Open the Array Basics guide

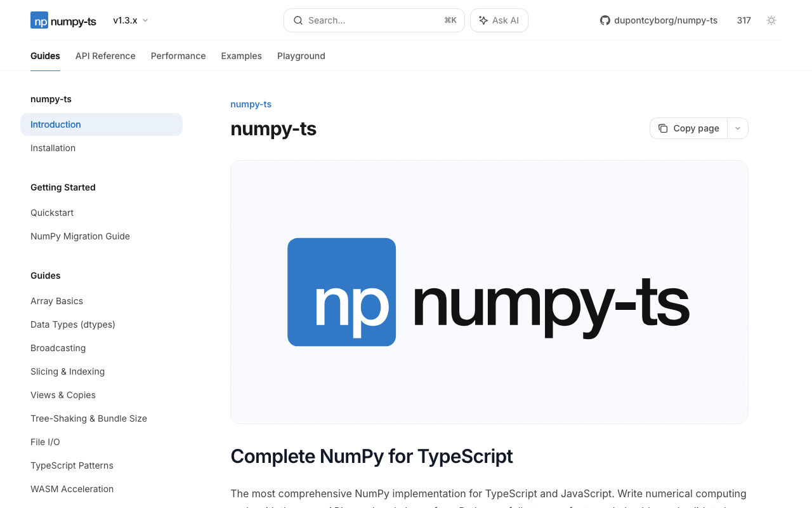(101, 301)
